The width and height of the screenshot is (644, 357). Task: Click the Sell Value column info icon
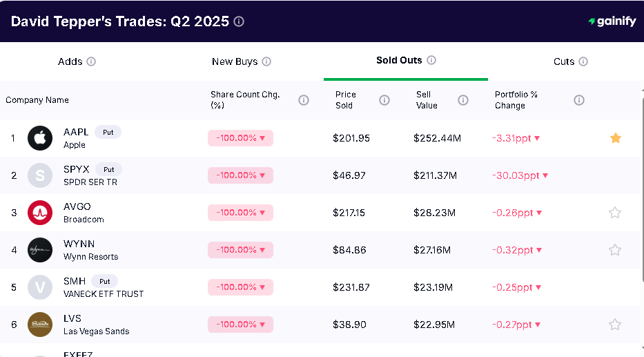click(463, 100)
